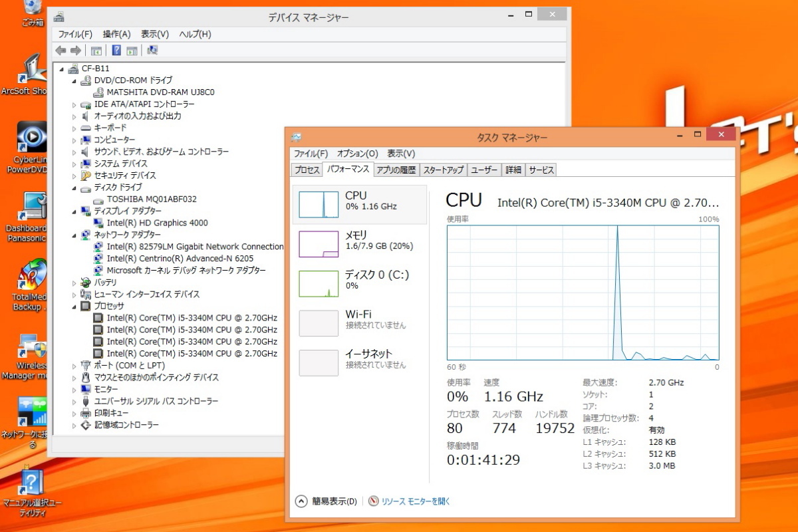798x532 pixels.
Task: Select ユニバーサル シリアル バス コントローラー item
Action: coord(156,401)
